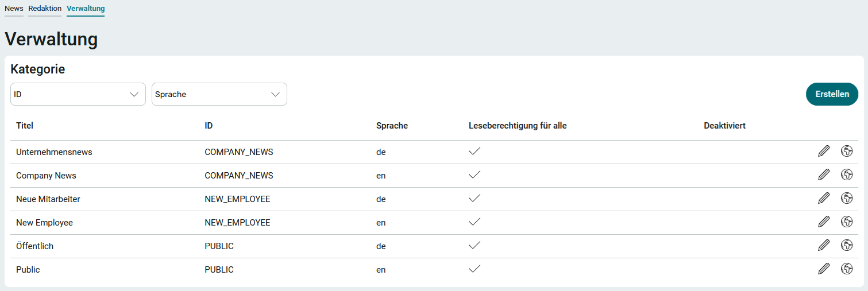Open the ID filter dropdown
The image size is (868, 291).
coord(78,94)
